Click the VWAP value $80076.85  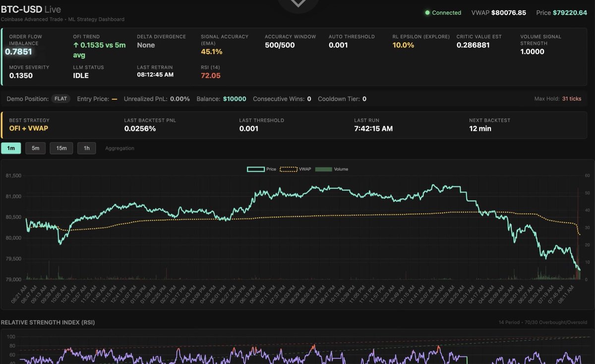509,13
